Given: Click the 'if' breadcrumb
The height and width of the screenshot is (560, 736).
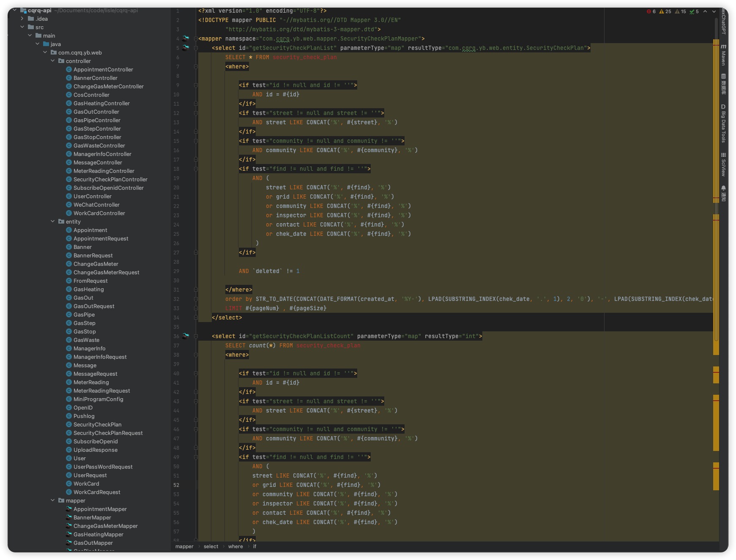Looking at the screenshot, I should click(x=254, y=546).
